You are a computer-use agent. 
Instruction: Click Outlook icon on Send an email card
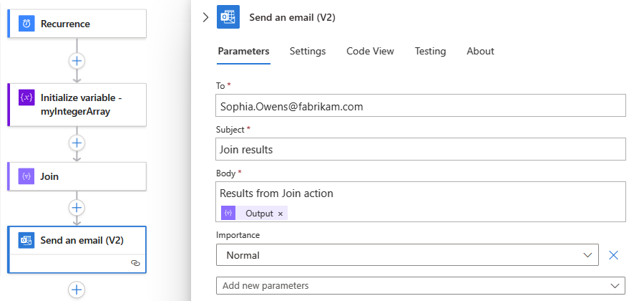pyautogui.click(x=26, y=240)
